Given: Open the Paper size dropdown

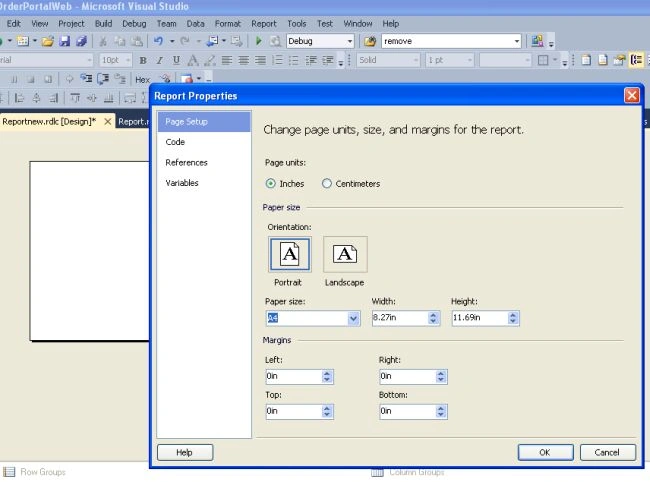Looking at the screenshot, I should (353, 318).
